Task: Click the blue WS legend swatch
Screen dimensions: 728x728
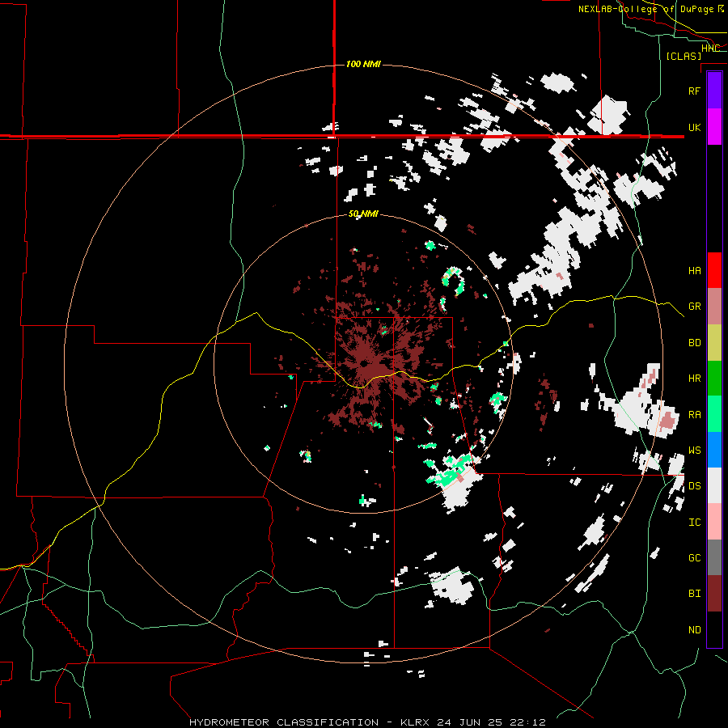Action: tap(714, 450)
